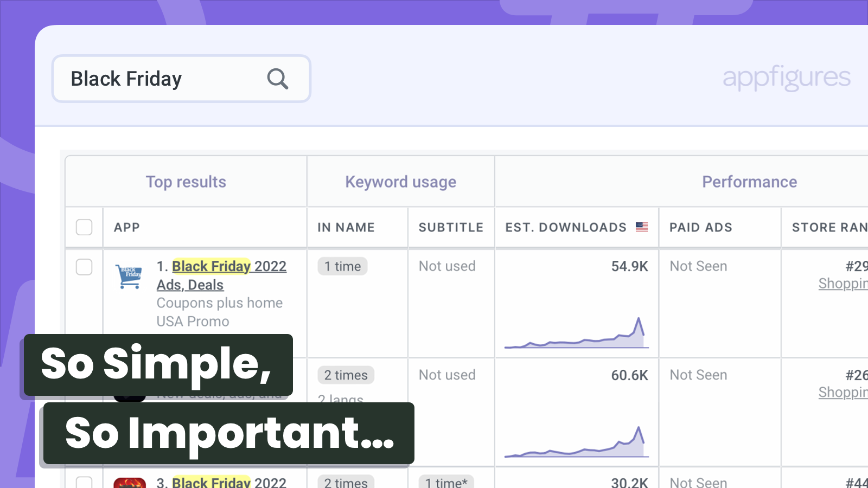The height and width of the screenshot is (488, 868).
Task: Check the Black Friday 2022 Ads row checkbox
Action: point(84,267)
